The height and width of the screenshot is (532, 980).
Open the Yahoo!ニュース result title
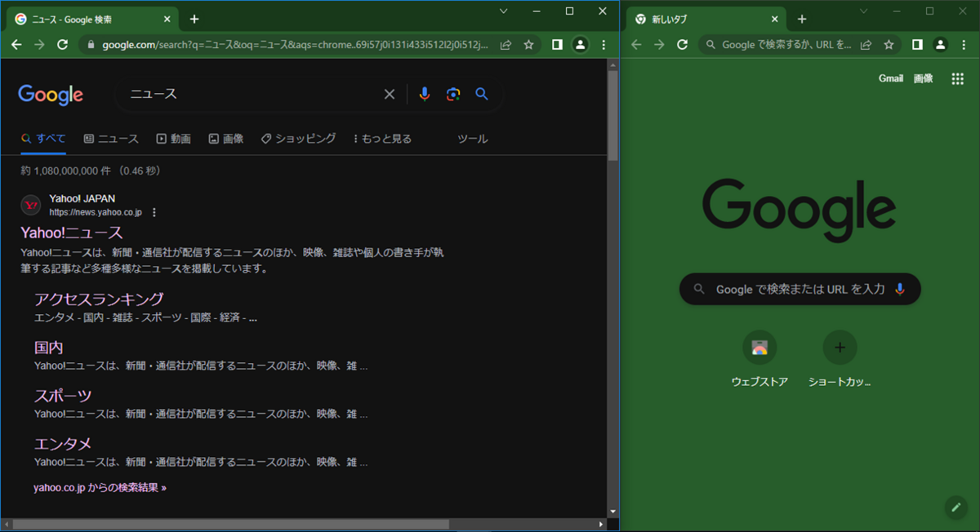[72, 233]
